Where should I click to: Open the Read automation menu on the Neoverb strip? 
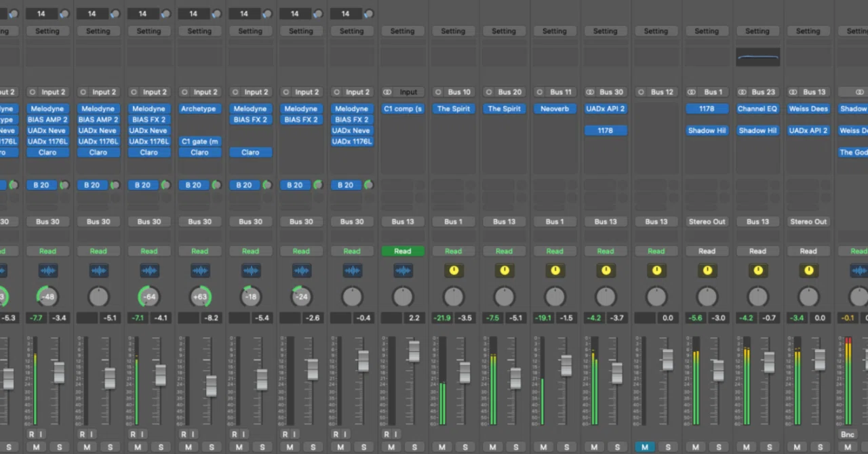tap(555, 251)
